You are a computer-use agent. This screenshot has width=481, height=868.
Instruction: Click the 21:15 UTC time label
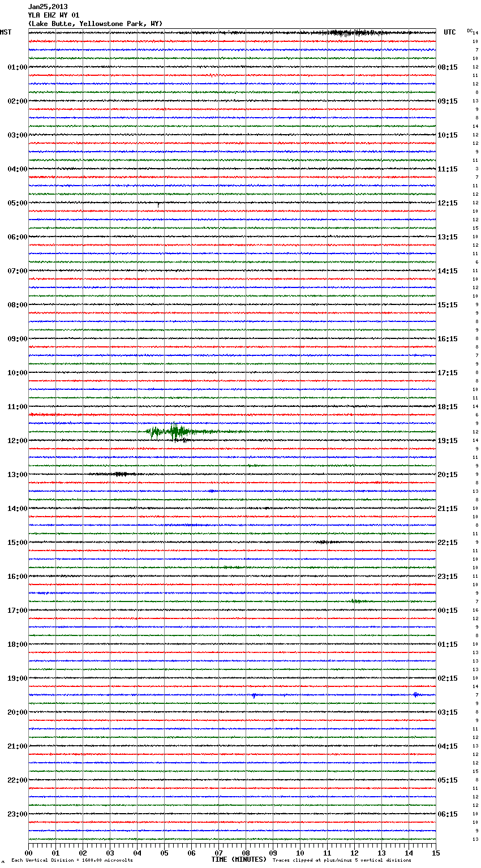click(x=448, y=509)
